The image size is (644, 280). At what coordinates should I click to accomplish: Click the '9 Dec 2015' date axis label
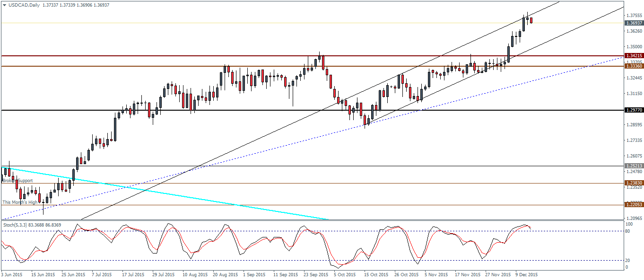click(x=525, y=274)
